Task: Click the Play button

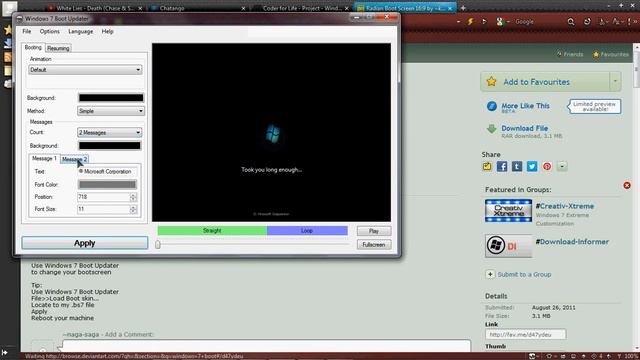Action: [x=374, y=231]
